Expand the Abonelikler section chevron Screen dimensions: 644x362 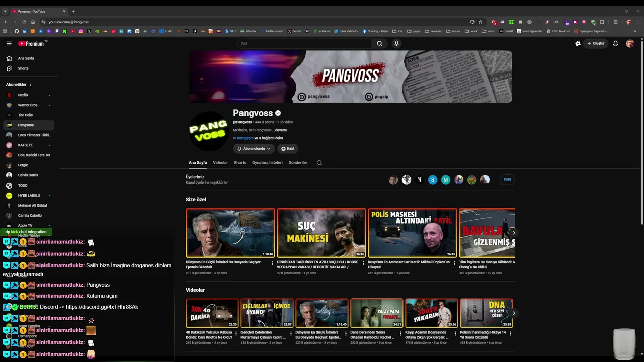tap(30, 85)
